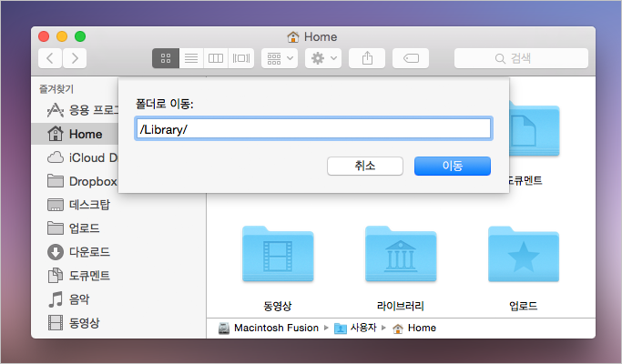Image resolution: width=622 pixels, height=364 pixels.
Task: Open the gear action menu
Action: point(323,58)
